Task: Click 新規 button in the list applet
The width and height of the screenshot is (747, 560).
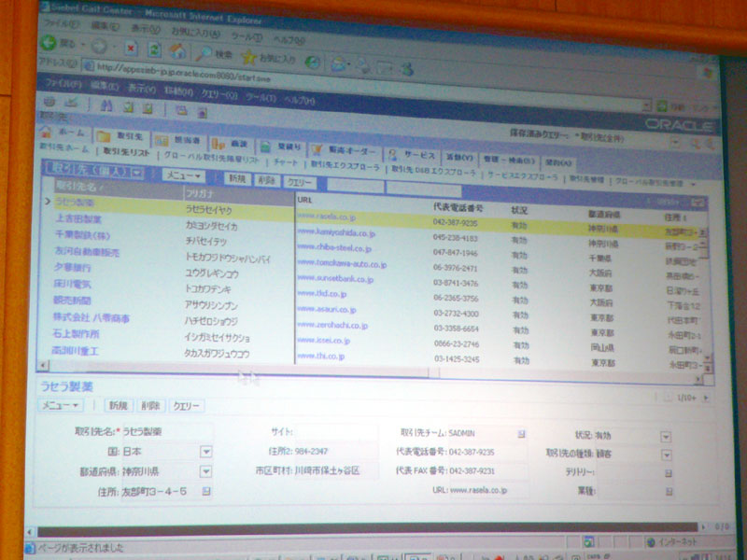Action: pyautogui.click(x=237, y=178)
